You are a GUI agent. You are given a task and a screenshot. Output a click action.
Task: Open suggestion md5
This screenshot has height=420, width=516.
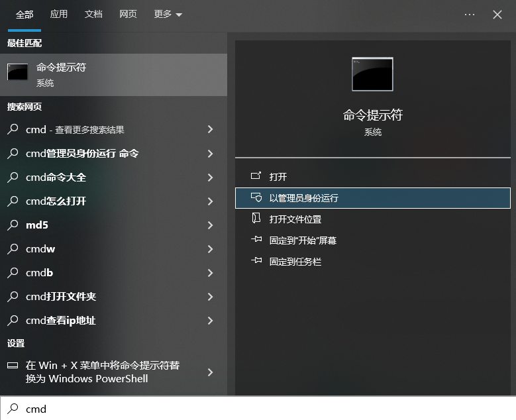(x=113, y=225)
